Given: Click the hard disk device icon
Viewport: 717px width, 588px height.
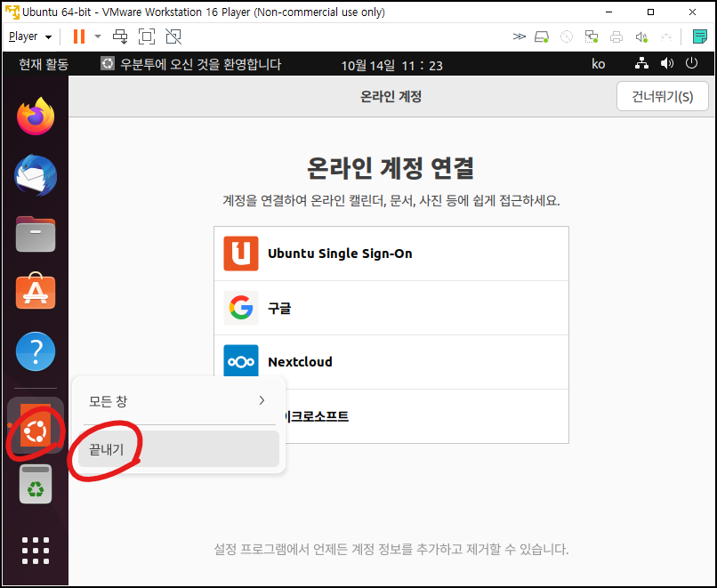Looking at the screenshot, I should coord(542,36).
